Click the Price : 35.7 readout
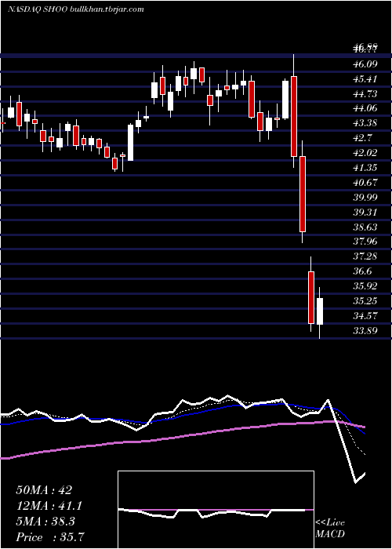Viewport: 392px width, 549px height. [x=49, y=537]
